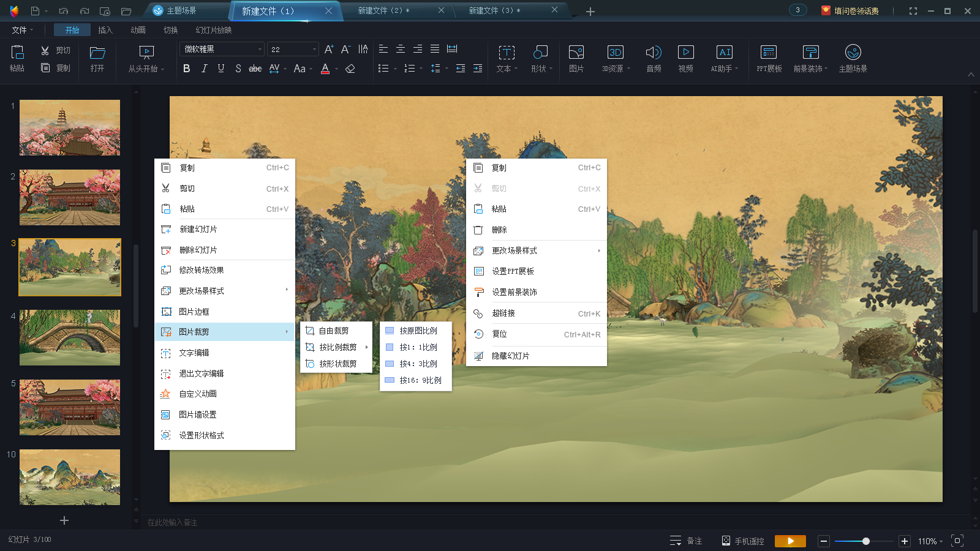Screen dimensions: 980x551
Task: Select 自由裁剪 free crop option
Action: click(x=336, y=331)
